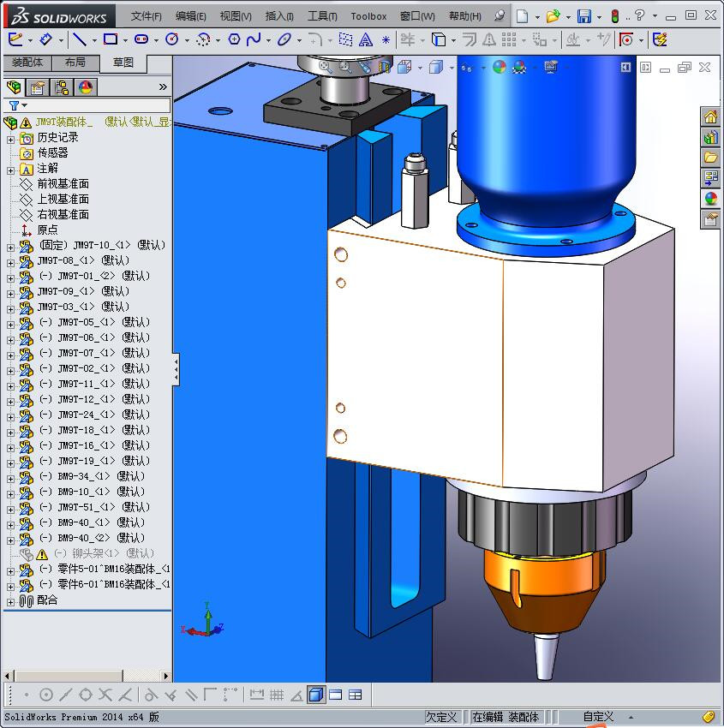
Task: Open PropertyManager tab icon
Action: (x=38, y=87)
